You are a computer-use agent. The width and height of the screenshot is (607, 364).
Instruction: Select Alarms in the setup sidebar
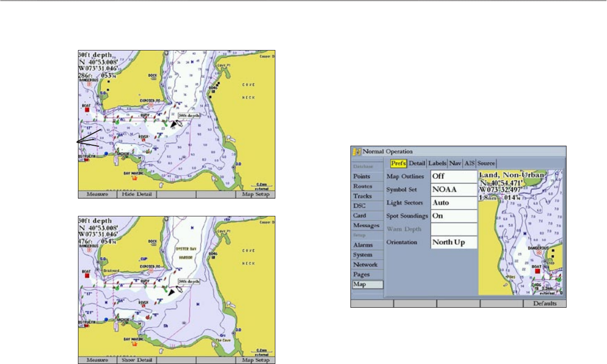click(367, 245)
